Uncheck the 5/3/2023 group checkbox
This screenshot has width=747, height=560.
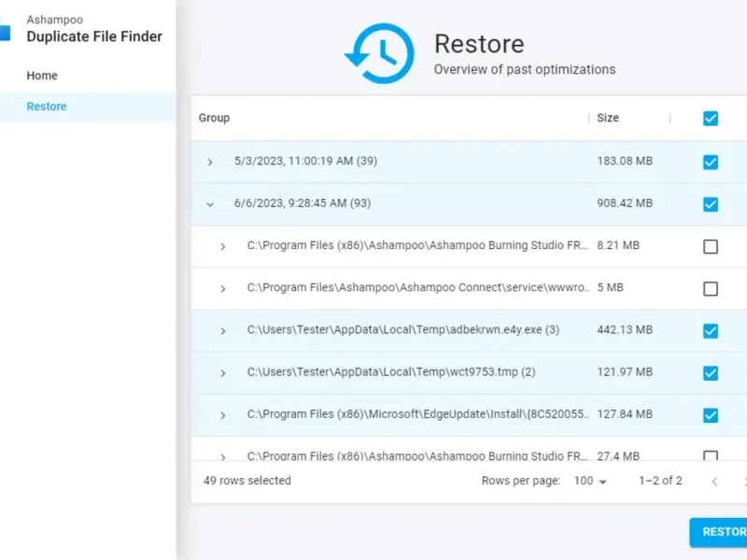tap(711, 161)
